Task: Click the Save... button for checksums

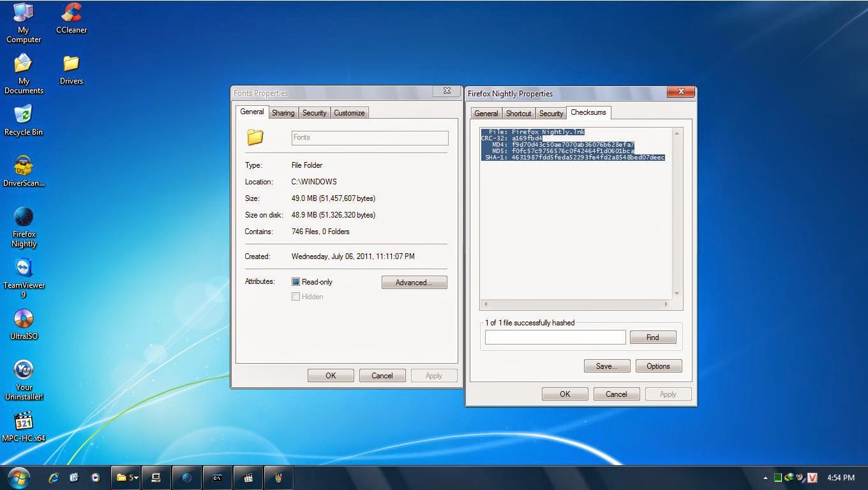Action: (606, 366)
